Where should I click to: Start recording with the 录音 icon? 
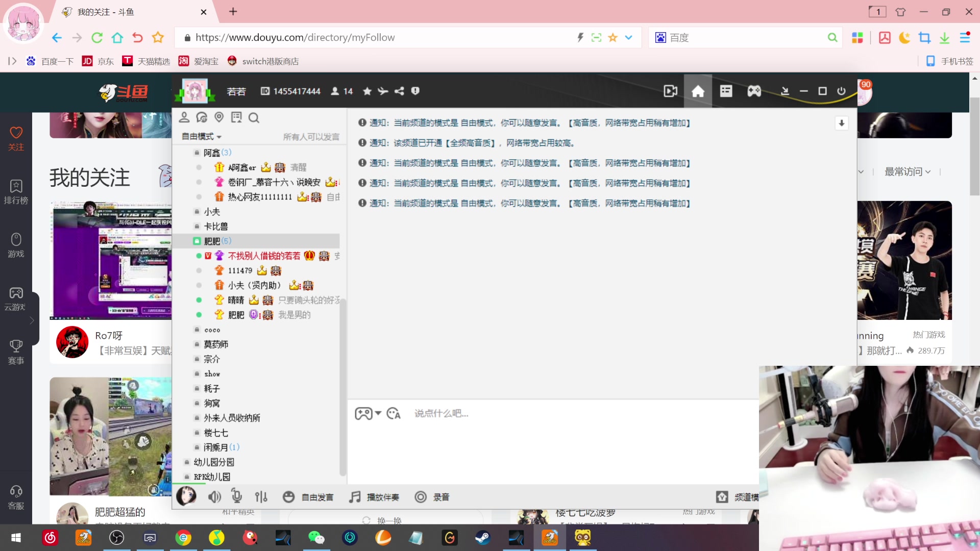(420, 496)
